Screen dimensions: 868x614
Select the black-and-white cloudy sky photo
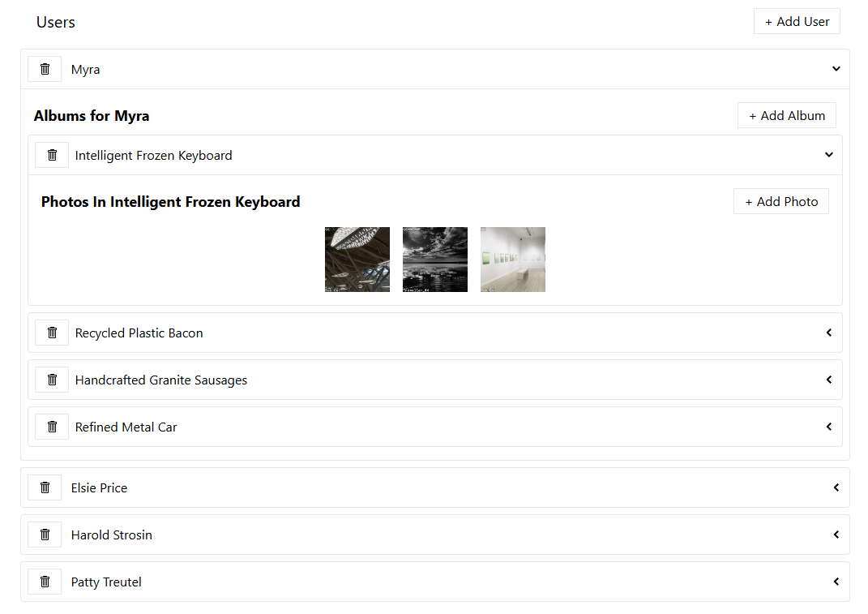tap(435, 260)
